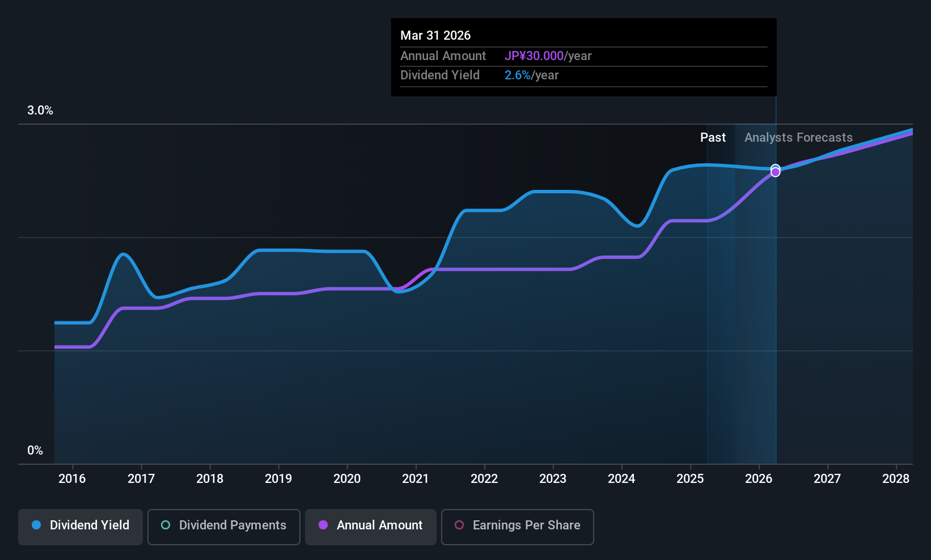Click the blue Dividend Yield legend dot

pyautogui.click(x=36, y=525)
